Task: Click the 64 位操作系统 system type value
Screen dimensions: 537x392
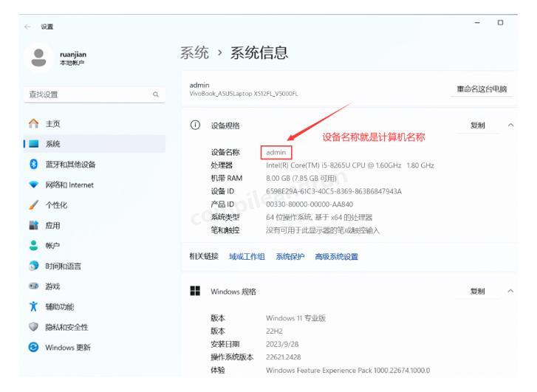Action: tap(319, 217)
